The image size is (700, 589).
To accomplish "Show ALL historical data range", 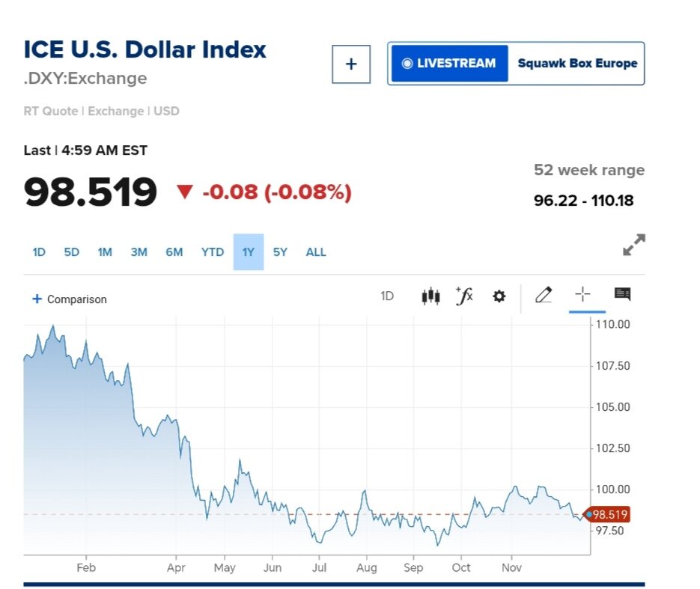I will point(316,252).
